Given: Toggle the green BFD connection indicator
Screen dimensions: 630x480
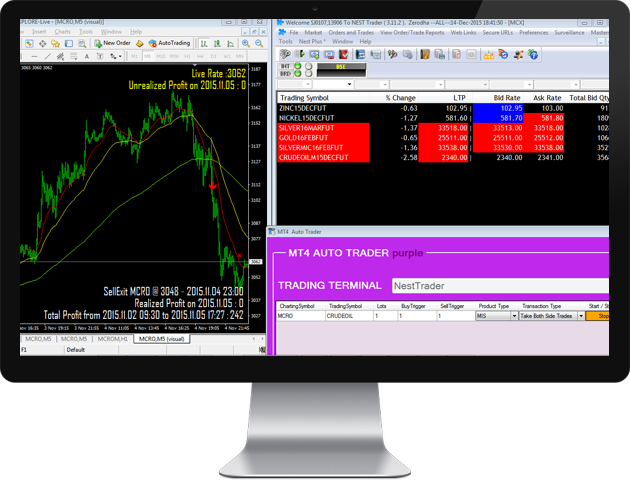Looking at the screenshot, I should 298,74.
